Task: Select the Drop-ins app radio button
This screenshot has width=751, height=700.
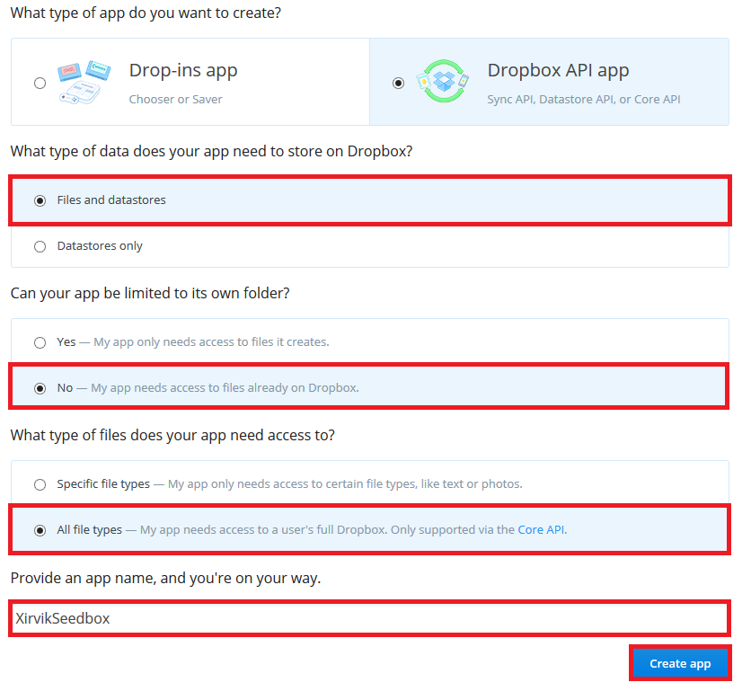Action: pos(40,83)
